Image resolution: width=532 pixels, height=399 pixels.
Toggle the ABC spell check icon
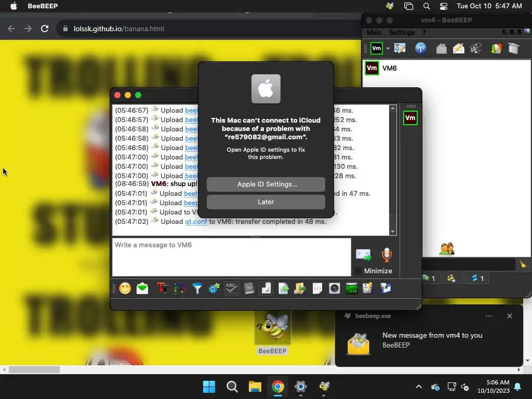tap(231, 288)
